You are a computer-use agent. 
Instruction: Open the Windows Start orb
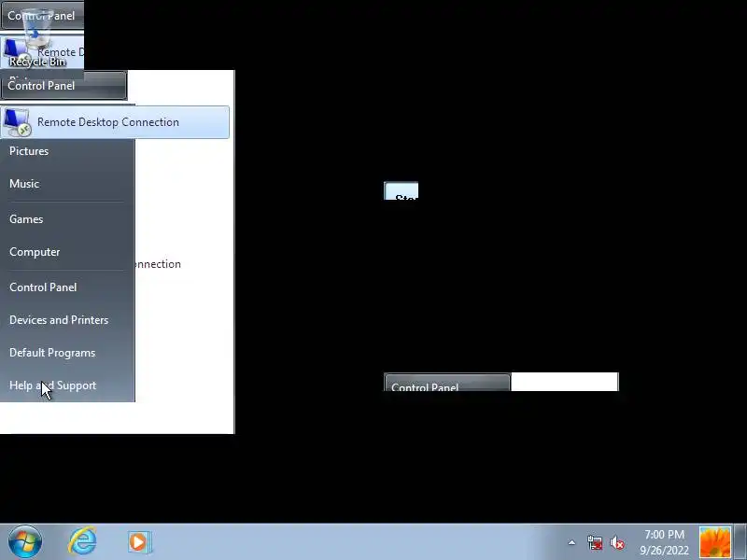click(x=24, y=542)
